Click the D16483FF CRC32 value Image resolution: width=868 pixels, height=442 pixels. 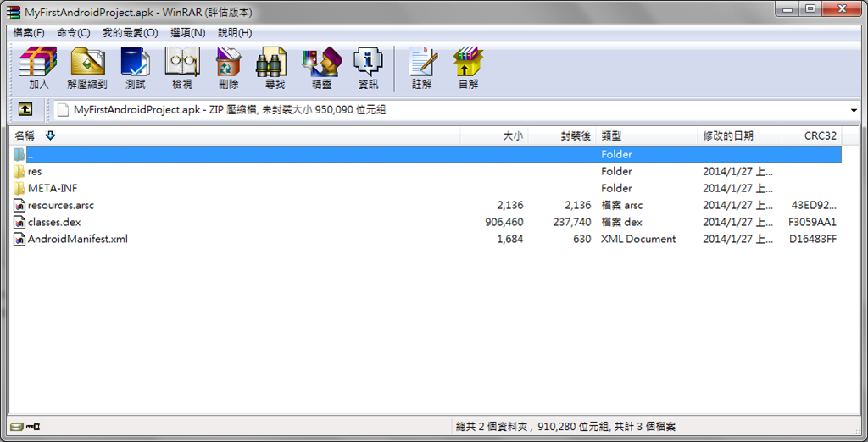[x=813, y=239]
